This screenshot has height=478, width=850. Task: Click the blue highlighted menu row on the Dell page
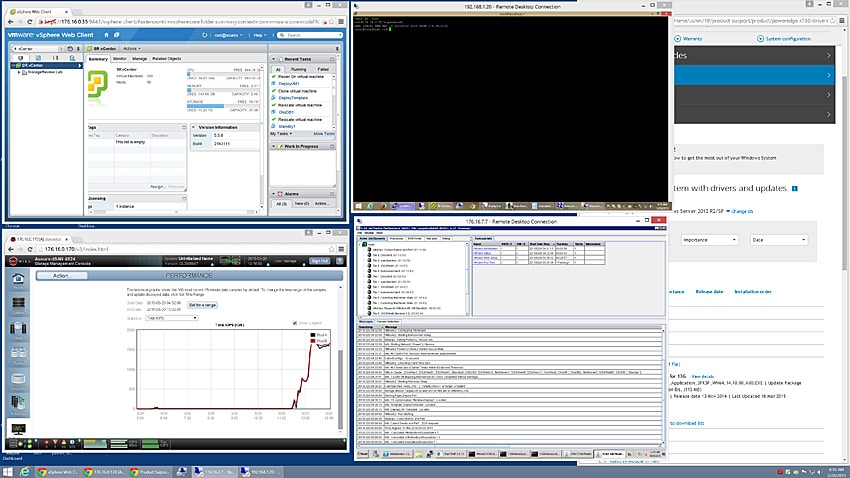point(754,75)
